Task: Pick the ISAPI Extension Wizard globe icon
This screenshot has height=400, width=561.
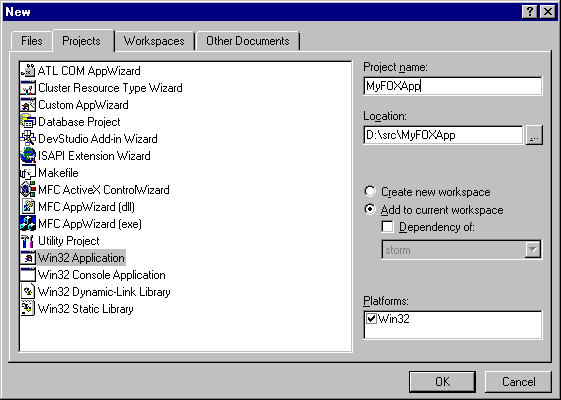Action: coord(28,156)
